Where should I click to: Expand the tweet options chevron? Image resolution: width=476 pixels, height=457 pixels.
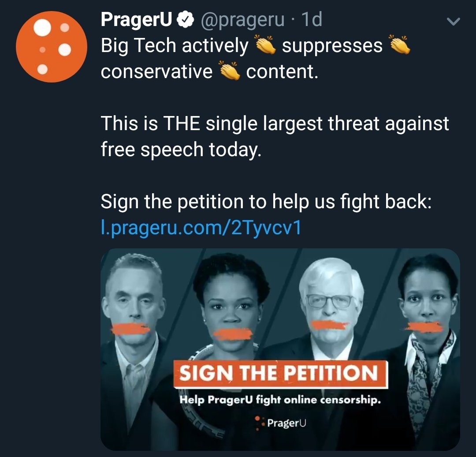[x=454, y=21]
